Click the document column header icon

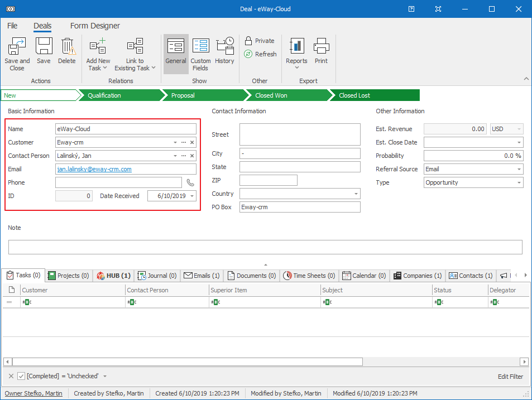tap(12, 290)
